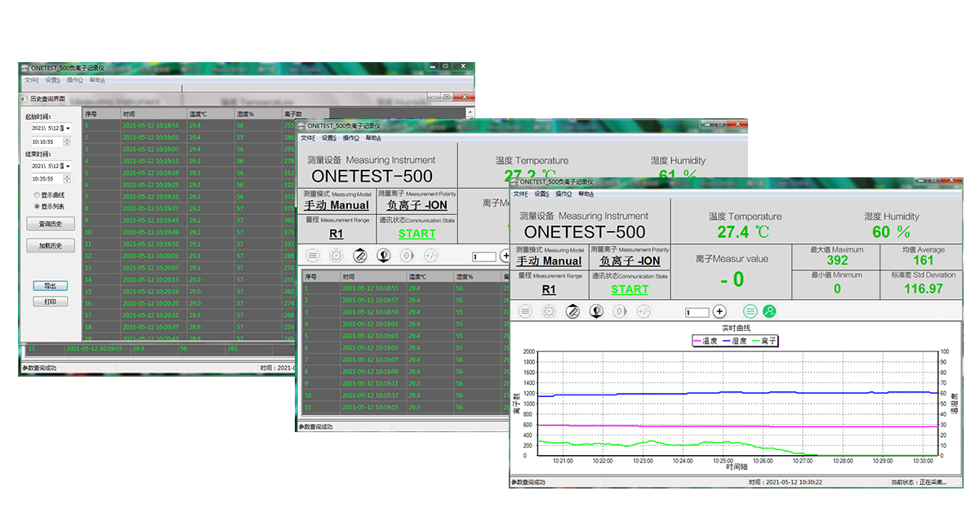Open the 文件 menu in middle window

click(307, 137)
